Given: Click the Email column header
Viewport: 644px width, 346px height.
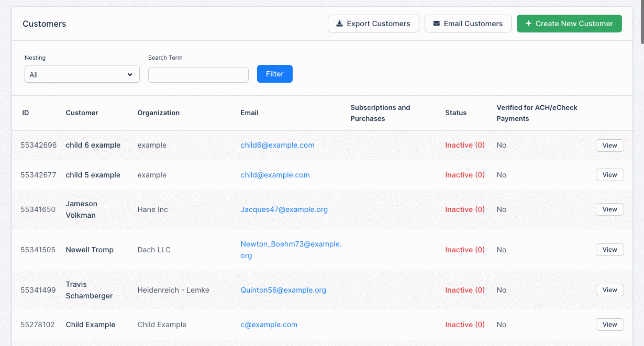Looking at the screenshot, I should [x=250, y=113].
